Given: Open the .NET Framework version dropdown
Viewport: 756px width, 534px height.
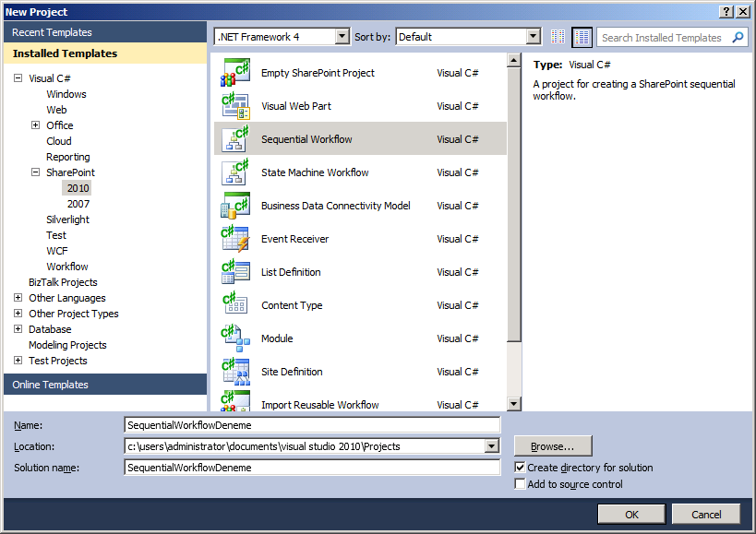Looking at the screenshot, I should [342, 37].
